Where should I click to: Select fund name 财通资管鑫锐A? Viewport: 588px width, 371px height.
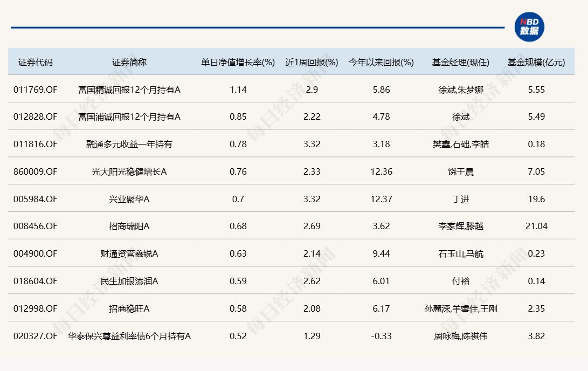coord(129,254)
